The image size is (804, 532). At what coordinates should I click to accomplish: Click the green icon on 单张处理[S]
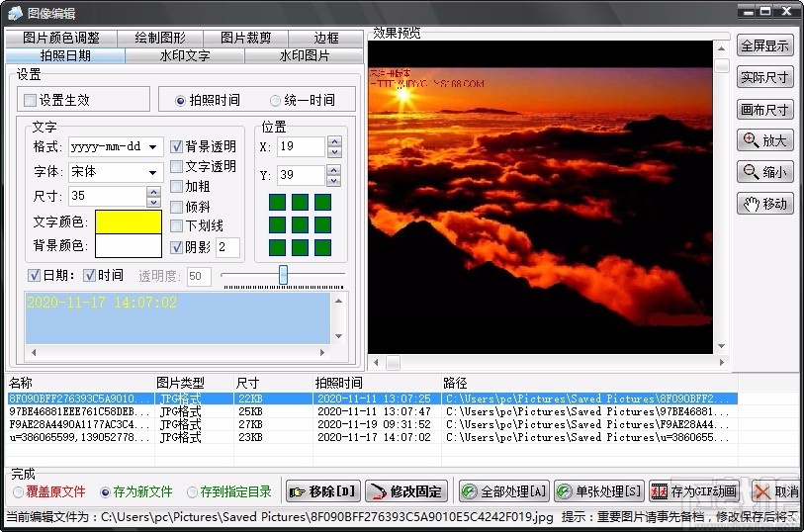click(564, 492)
